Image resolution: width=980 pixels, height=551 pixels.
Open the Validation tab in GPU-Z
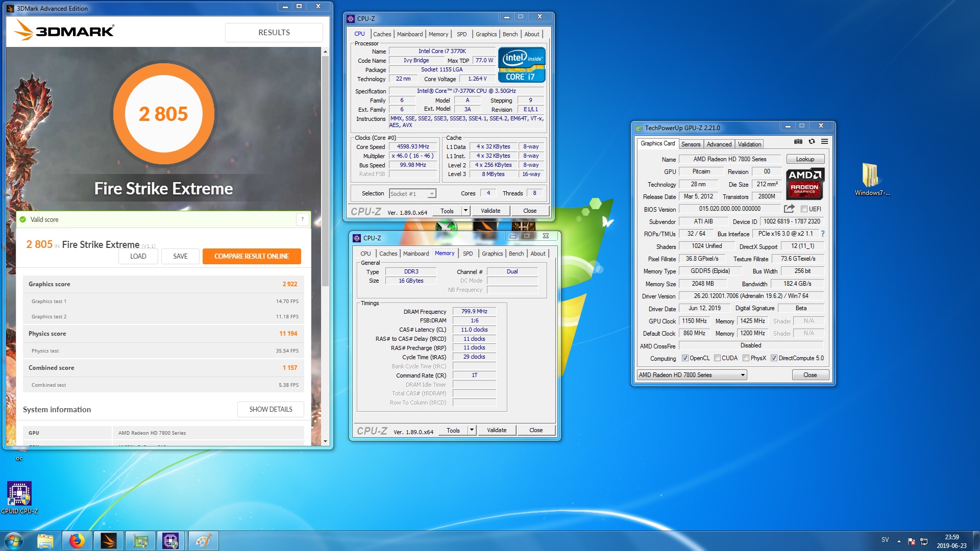coord(749,144)
